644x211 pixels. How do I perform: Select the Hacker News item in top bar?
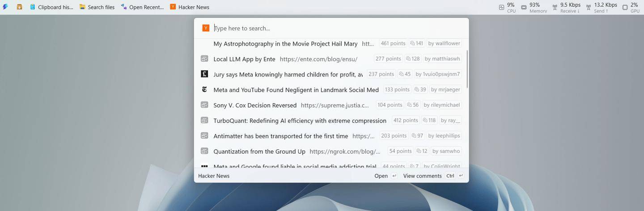pyautogui.click(x=190, y=7)
